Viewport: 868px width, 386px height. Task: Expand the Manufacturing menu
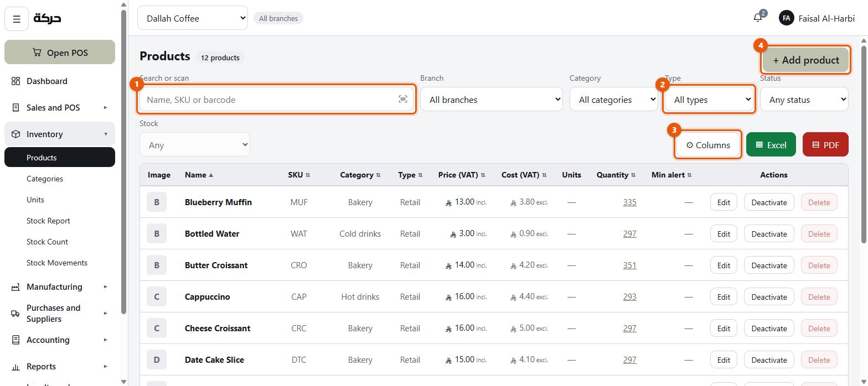click(60, 287)
